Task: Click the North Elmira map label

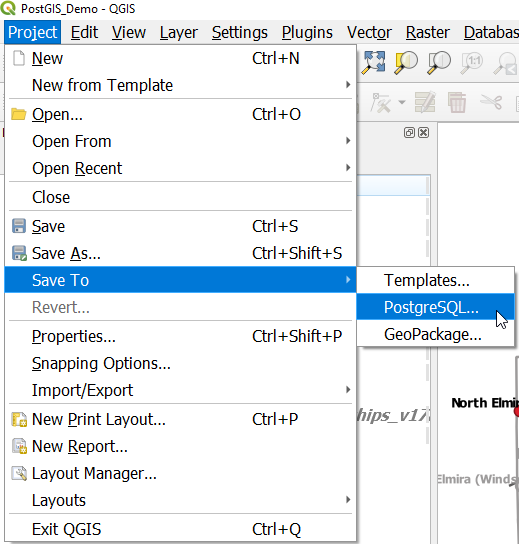Action: [485, 403]
